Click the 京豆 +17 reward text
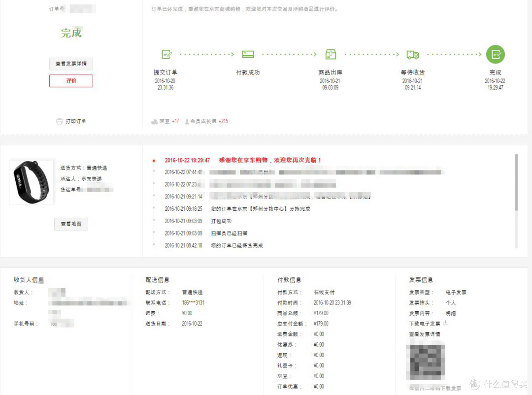This screenshot has width=532, height=395. point(169,121)
